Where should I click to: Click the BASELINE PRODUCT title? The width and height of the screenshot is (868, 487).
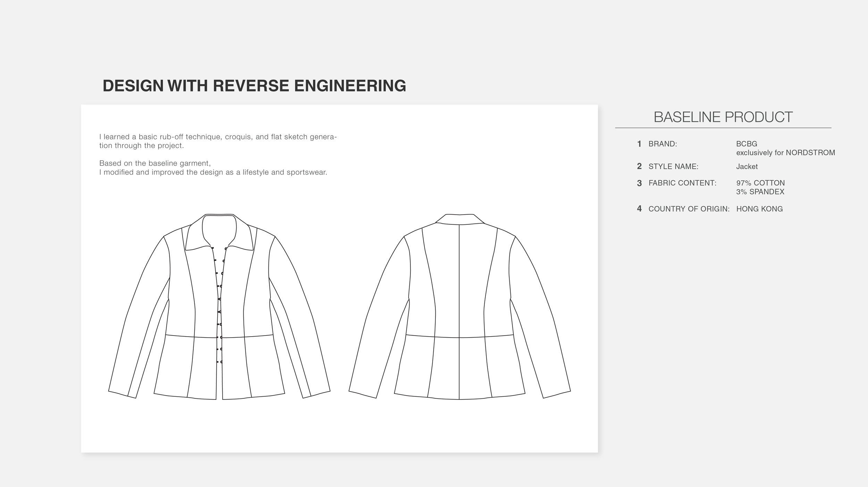(x=723, y=117)
